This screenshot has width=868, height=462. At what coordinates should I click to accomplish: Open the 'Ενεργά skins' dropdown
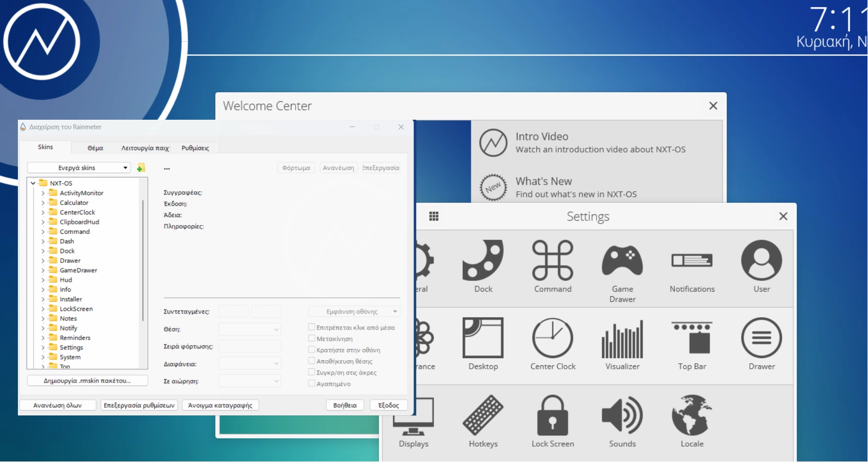79,168
